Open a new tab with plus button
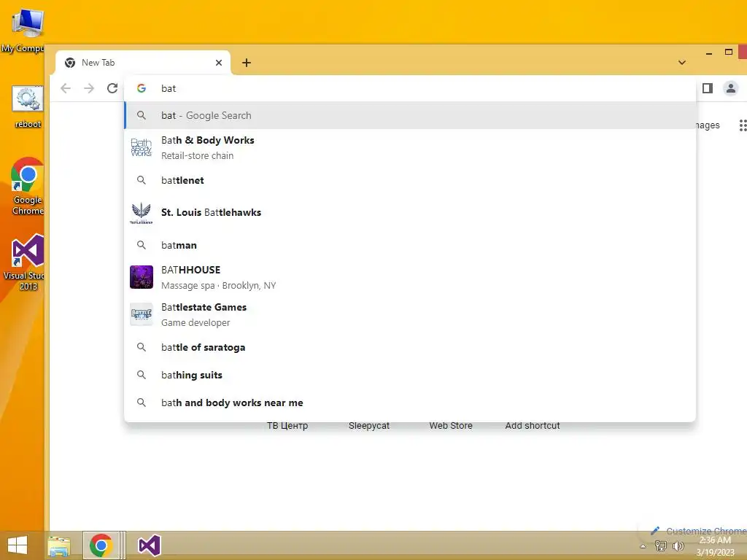The image size is (747, 560). 247,63
